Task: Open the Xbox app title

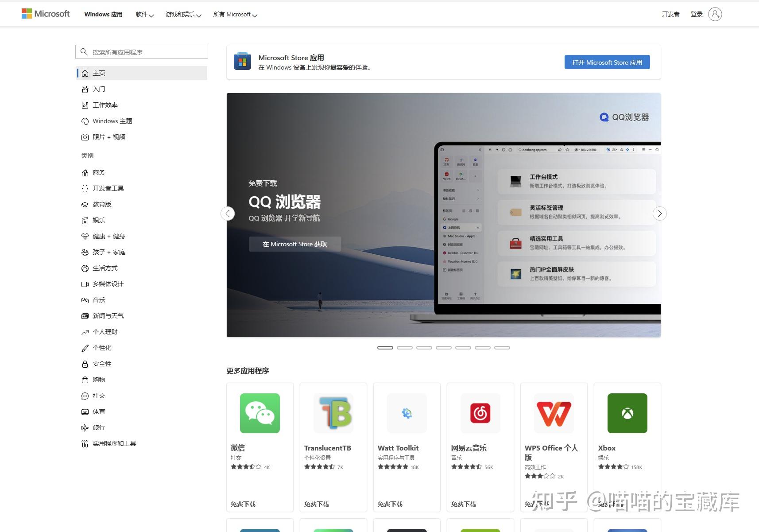Action: 607,448
